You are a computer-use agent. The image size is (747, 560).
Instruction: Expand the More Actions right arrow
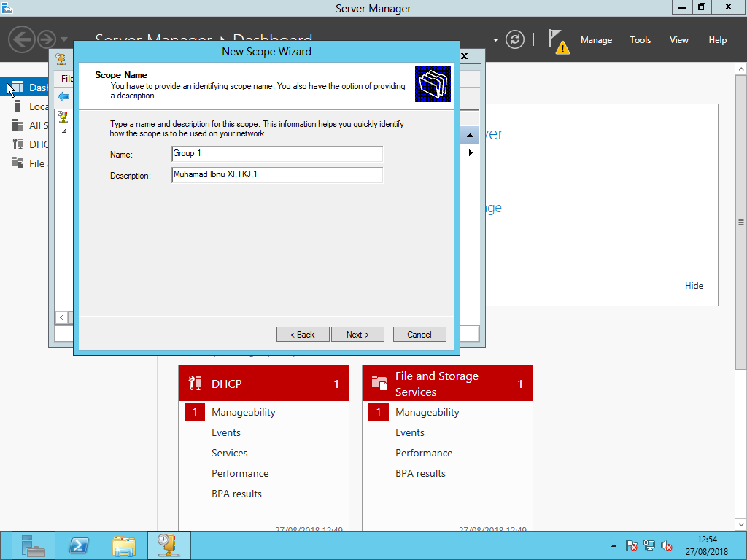click(x=471, y=153)
